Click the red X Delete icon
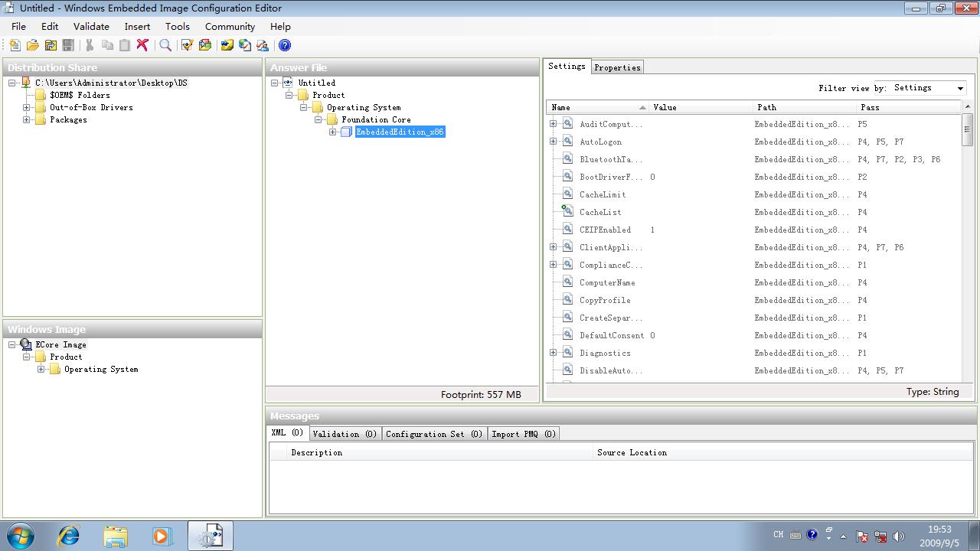The image size is (980, 551). pos(142,45)
